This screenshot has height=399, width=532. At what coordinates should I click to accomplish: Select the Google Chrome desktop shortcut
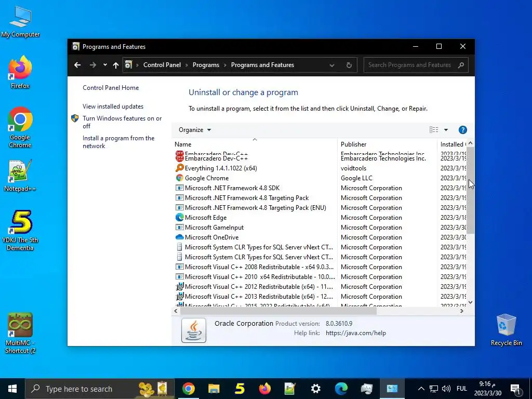[20, 127]
